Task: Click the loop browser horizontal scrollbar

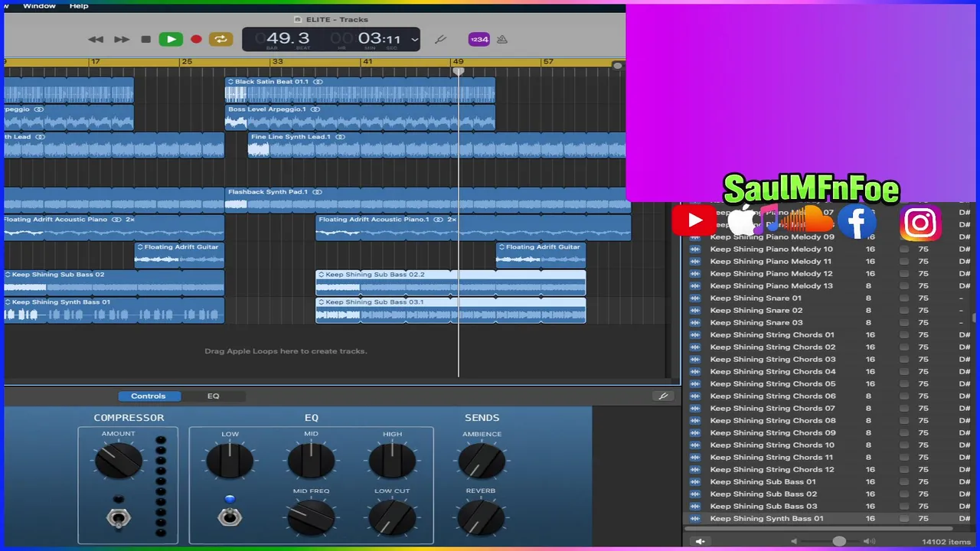Action: [x=819, y=528]
